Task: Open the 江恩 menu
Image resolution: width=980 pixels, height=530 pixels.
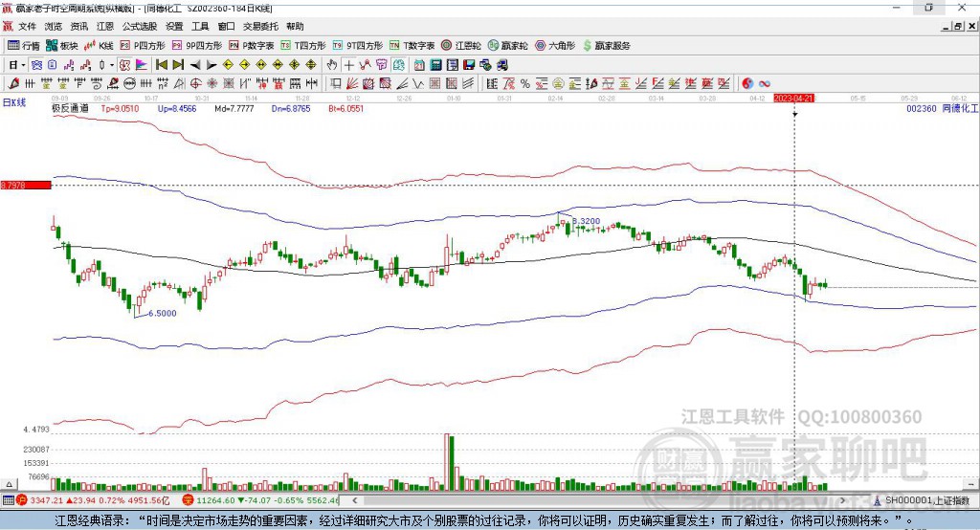Action: (105, 26)
